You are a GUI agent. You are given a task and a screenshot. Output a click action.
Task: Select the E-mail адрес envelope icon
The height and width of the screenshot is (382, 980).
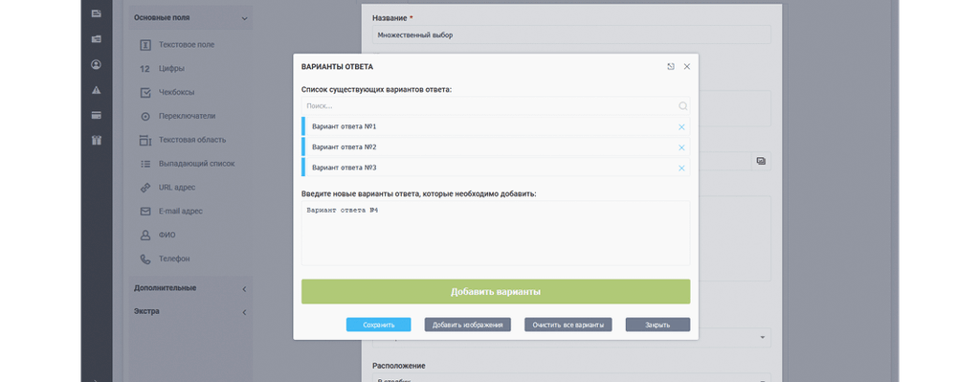pos(145,212)
